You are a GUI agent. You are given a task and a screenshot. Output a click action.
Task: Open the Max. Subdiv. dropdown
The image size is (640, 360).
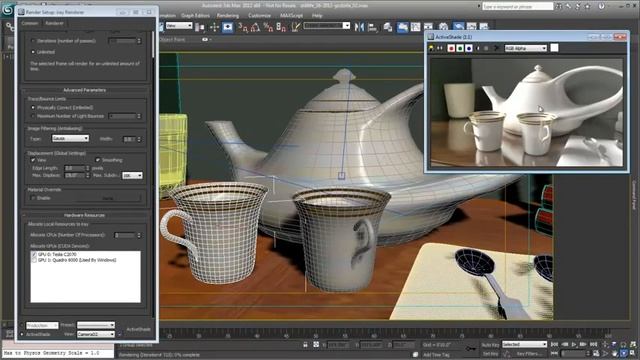[132, 176]
